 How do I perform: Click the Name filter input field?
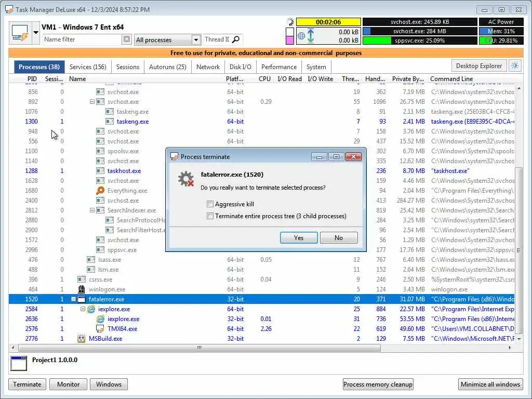82,39
